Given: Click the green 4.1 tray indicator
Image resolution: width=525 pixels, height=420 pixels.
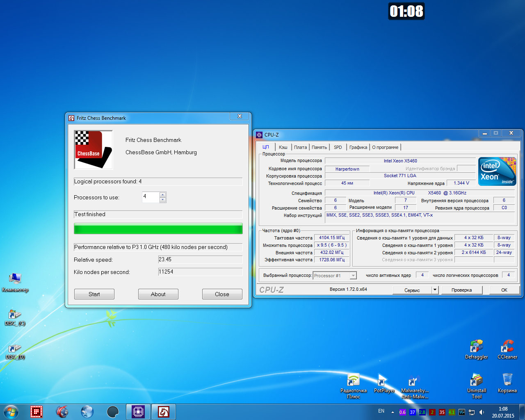Looking at the screenshot, I should [x=452, y=412].
